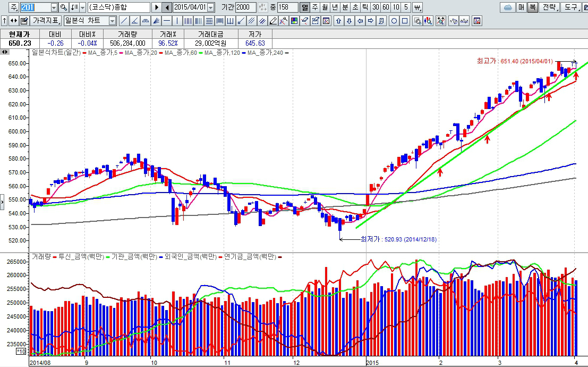Viewport: 588px width, 367px height.
Task: Choose the horizontal line drawing tool
Action: point(167,21)
